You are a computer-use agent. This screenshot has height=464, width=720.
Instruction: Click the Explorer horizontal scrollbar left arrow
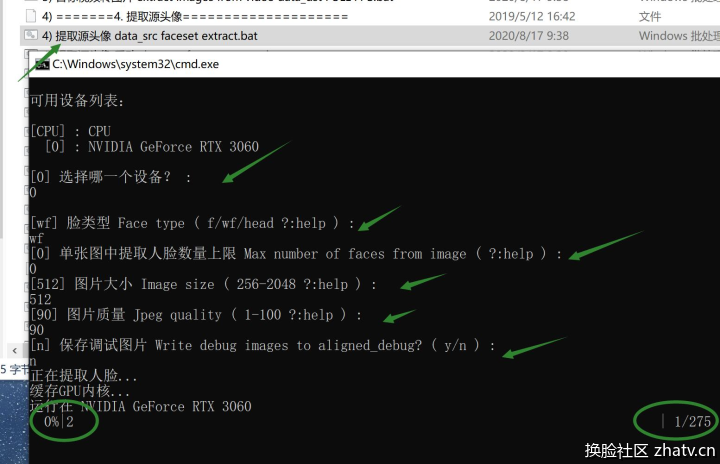[x=15, y=351]
